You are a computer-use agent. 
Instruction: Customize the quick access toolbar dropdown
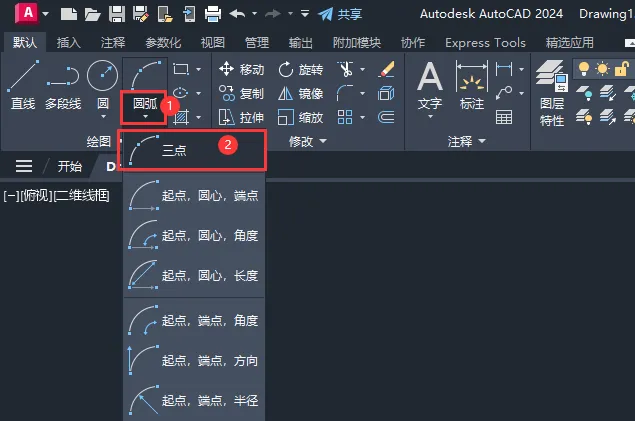[305, 14]
